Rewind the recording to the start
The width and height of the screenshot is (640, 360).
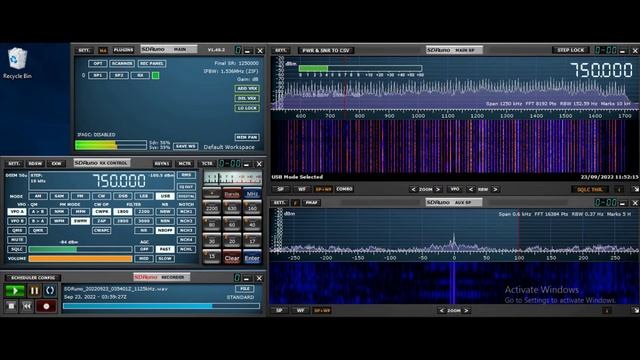(x=27, y=306)
